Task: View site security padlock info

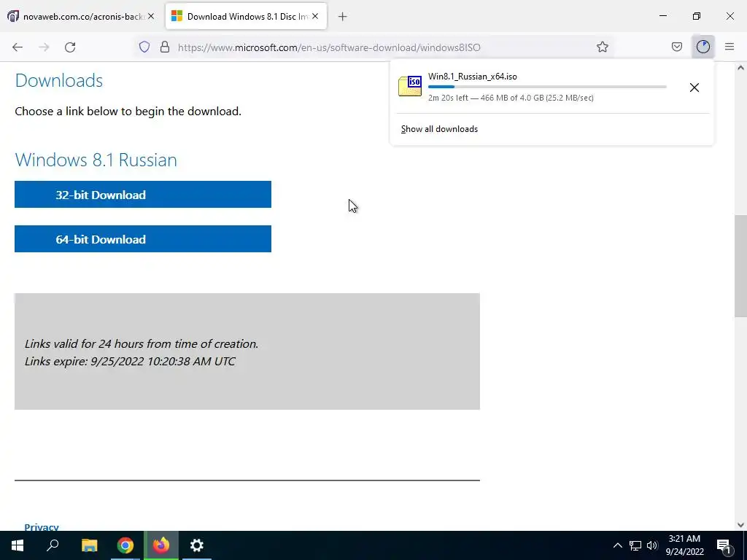Action: tap(165, 47)
